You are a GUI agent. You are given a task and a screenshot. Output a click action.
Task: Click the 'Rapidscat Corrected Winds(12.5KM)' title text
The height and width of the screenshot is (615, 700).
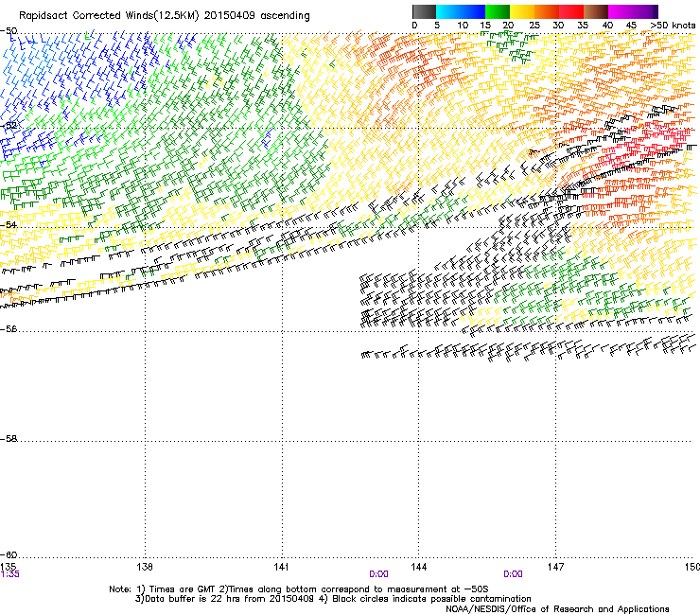click(109, 15)
